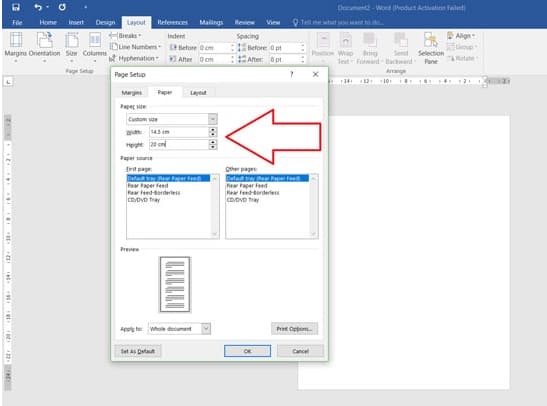This screenshot has height=406, width=547.
Task: Click the Other pages list scrollbar
Action: click(x=314, y=206)
